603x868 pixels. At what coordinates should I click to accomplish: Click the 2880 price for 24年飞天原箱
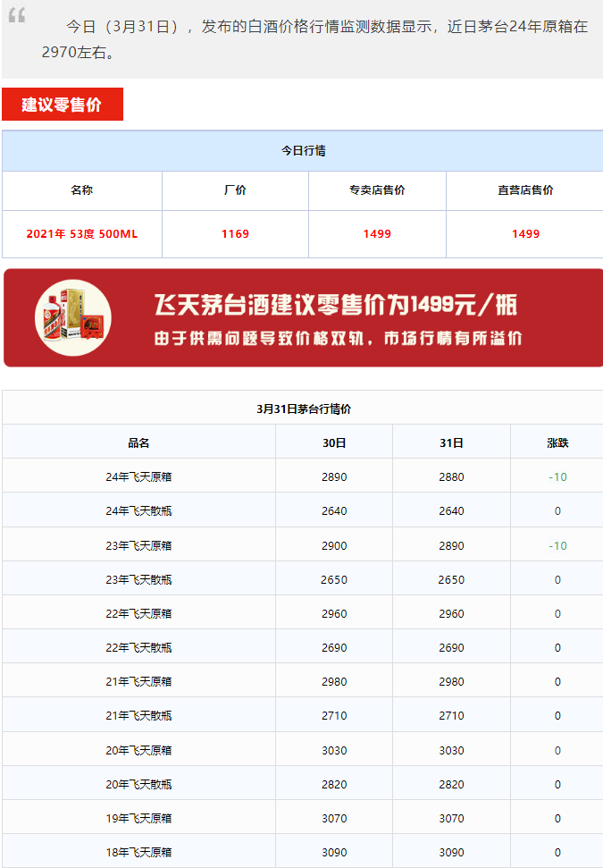pyautogui.click(x=451, y=477)
